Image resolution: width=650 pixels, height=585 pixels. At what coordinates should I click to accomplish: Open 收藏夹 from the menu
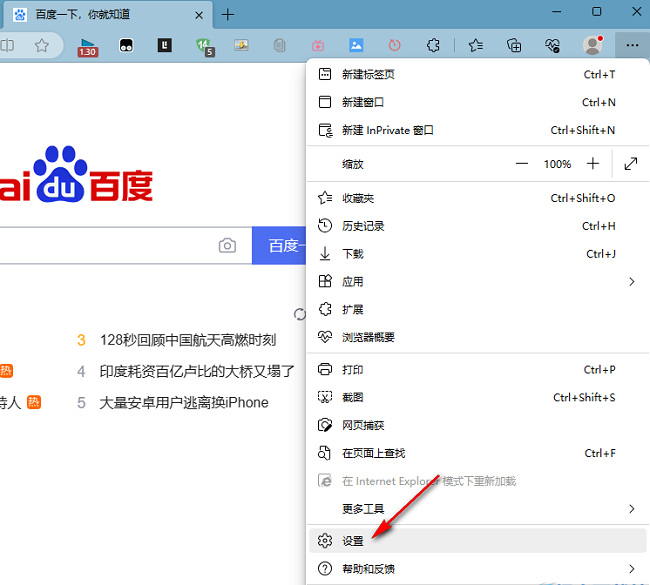478,198
